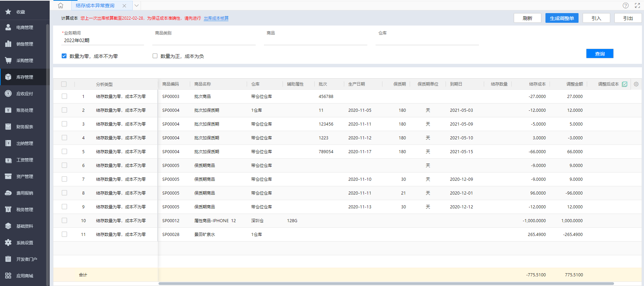
Task: Click the horizontal table scrollbar
Action: pyautogui.click(x=386, y=284)
